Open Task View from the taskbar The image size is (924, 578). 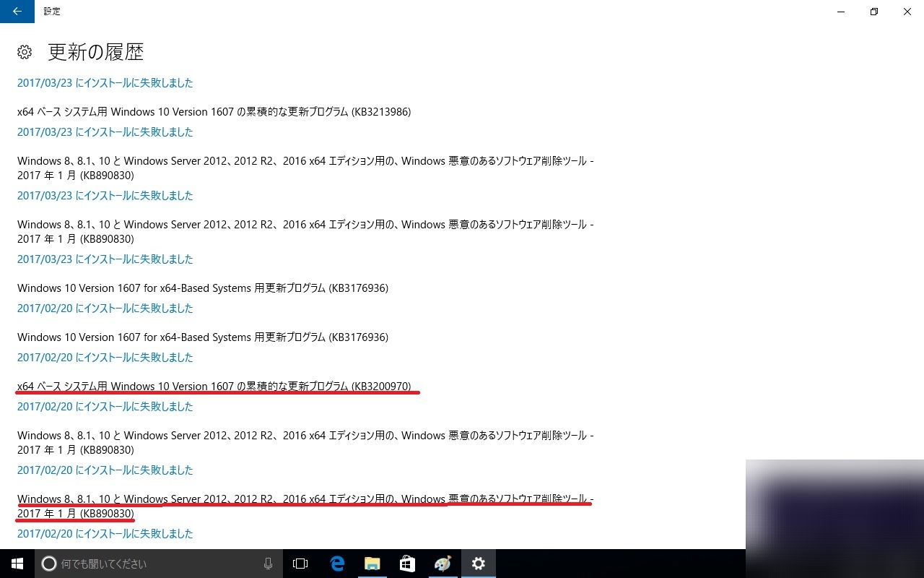[x=300, y=564]
